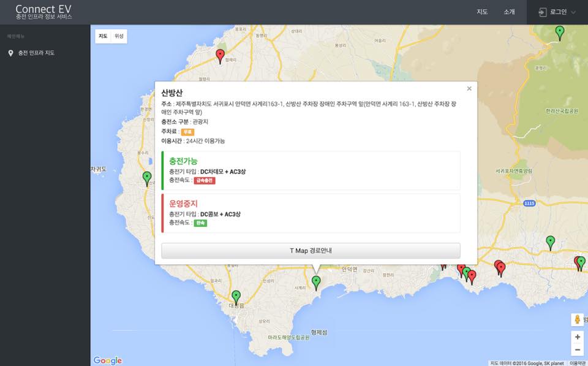Select the charger type text DC차데모 + AC3상
Viewport: 588px width, 366px height.
coord(223,172)
